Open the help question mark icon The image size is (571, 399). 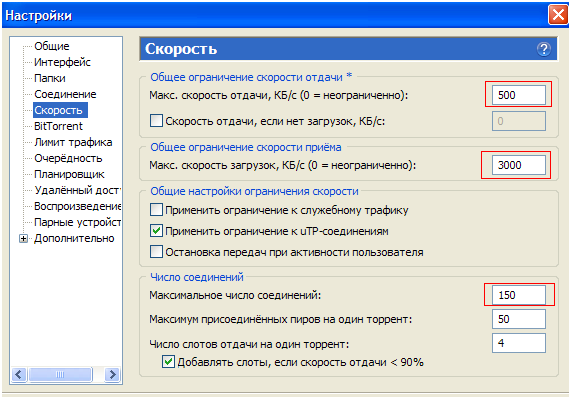543,49
